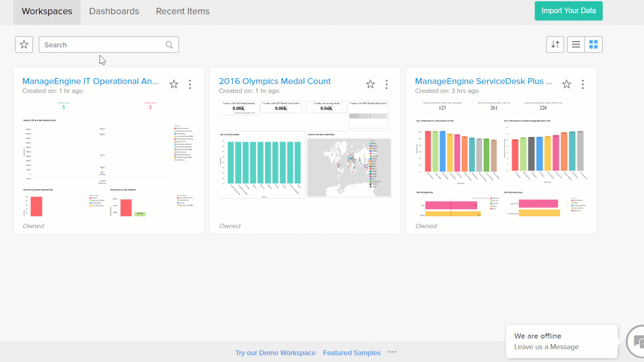The image size is (644, 362).
Task: Star the 2016 Olympics Medal Count workspace
Action: [x=370, y=84]
